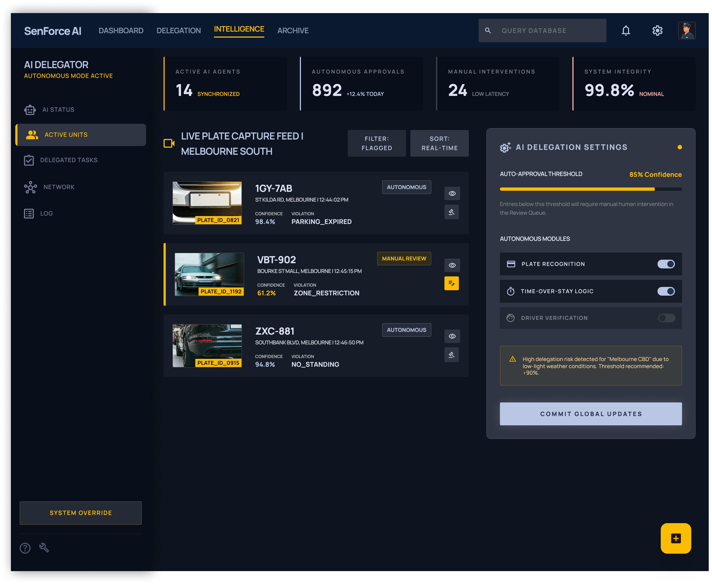Click the yellow plus floating button
This screenshot has height=588, width=712.
click(x=675, y=538)
